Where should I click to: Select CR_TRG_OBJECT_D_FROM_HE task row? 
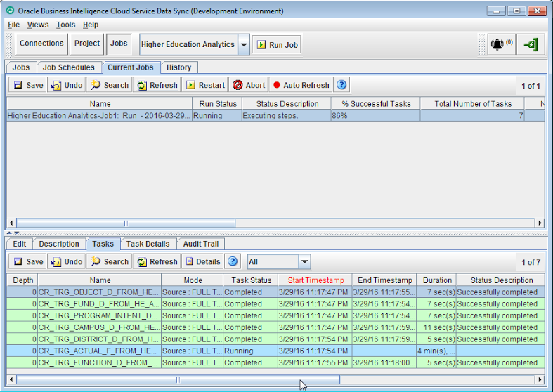pos(275,292)
